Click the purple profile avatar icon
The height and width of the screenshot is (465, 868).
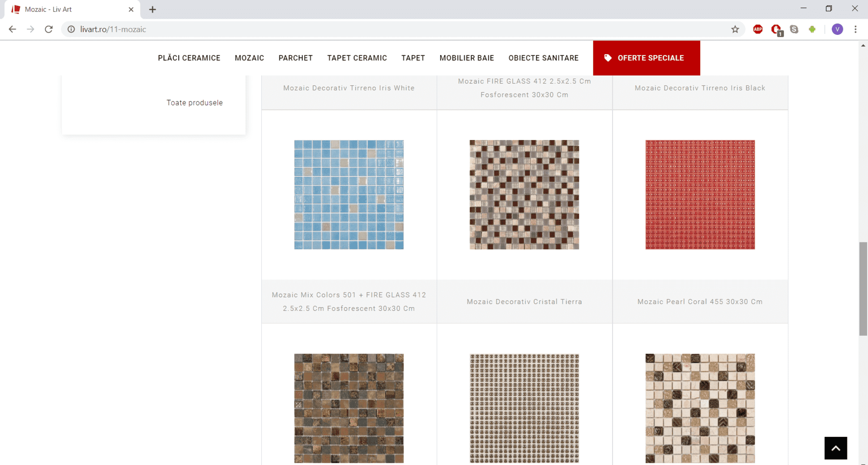pyautogui.click(x=837, y=30)
